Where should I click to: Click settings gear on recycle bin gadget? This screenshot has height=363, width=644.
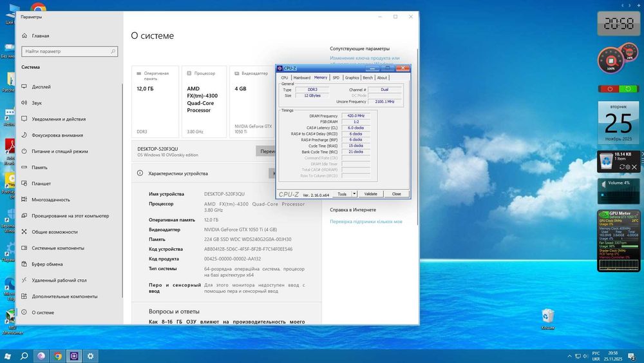click(x=628, y=167)
